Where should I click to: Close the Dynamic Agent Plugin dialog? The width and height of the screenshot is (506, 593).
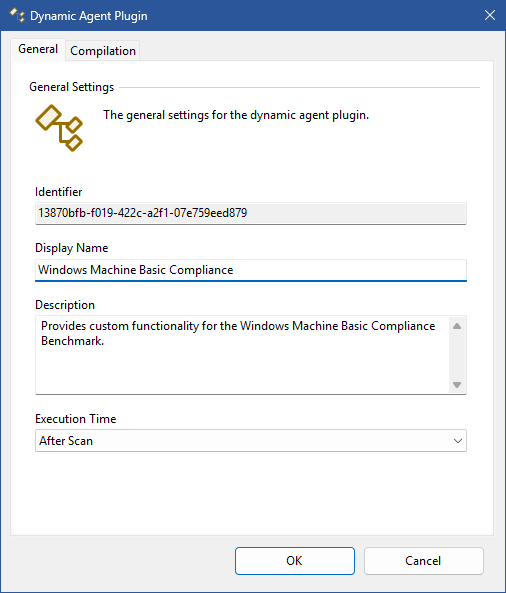[490, 16]
